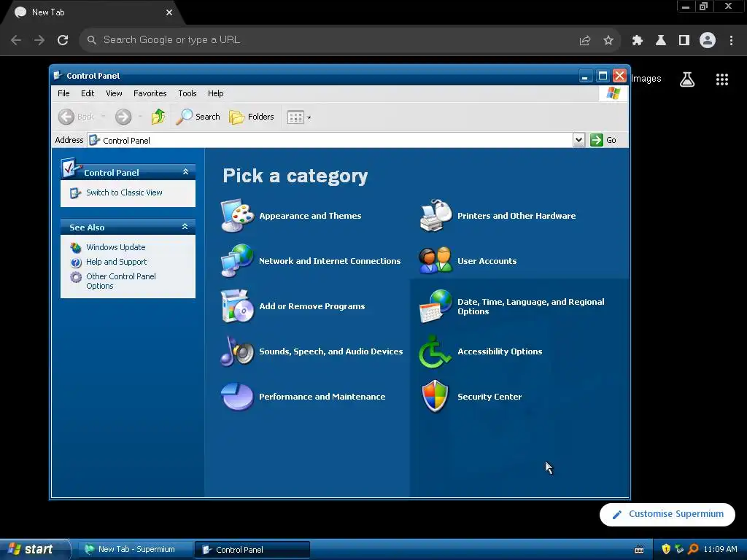Open the Views button dropdown arrow
Screen dimensions: 747x560
pos(309,117)
